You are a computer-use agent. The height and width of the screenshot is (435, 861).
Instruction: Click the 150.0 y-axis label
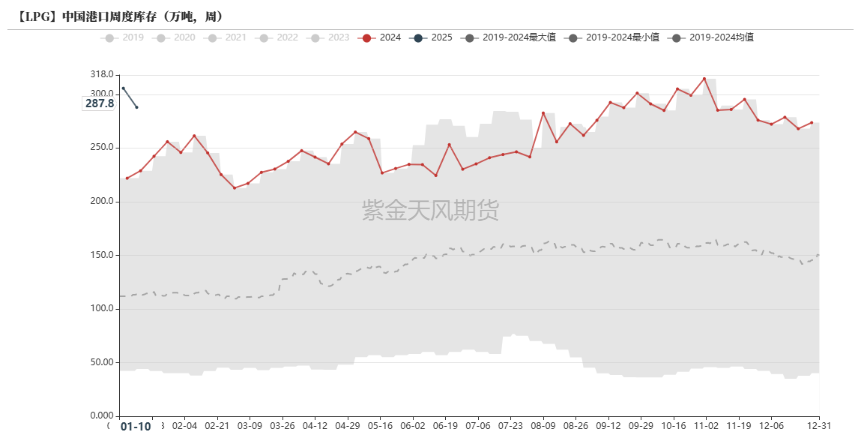102,255
